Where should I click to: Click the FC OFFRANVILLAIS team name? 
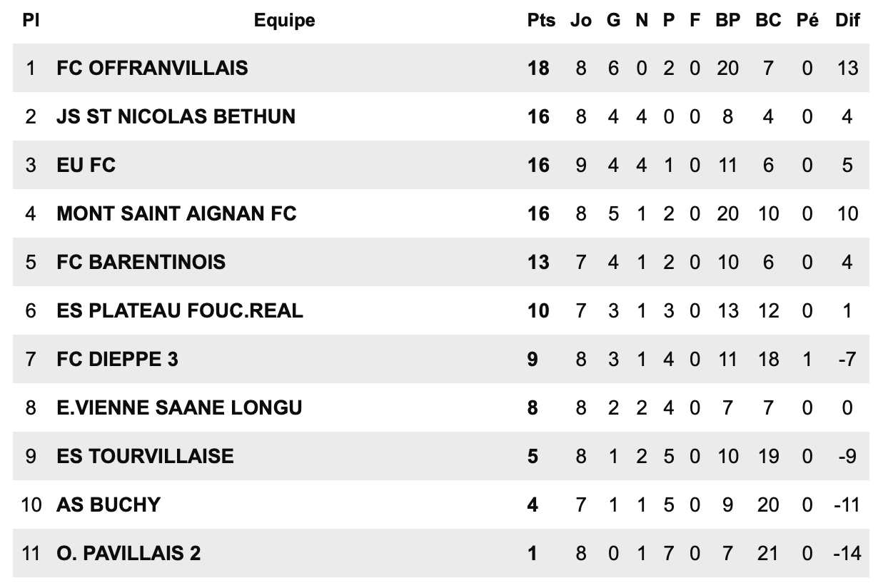click(152, 68)
